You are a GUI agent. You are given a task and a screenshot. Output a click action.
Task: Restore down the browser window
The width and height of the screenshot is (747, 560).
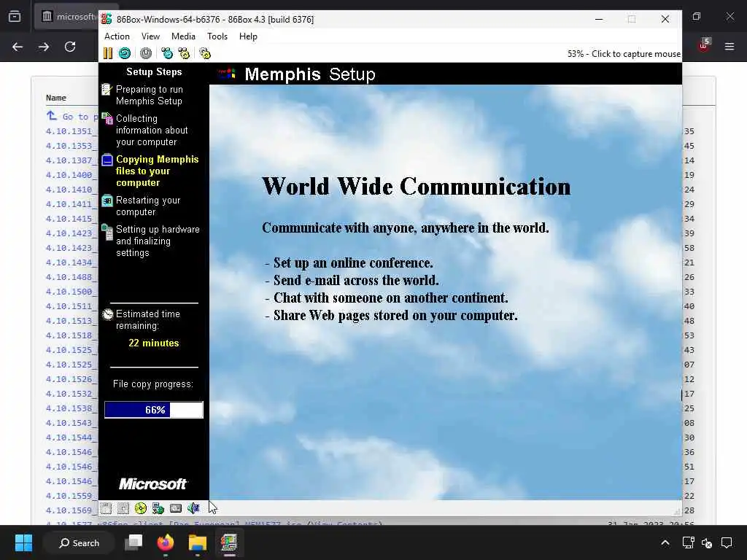(697, 17)
